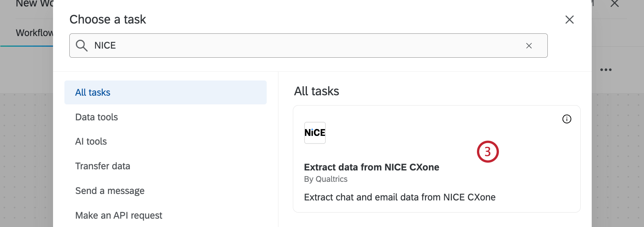Select the AI tools category
644x227 pixels.
click(91, 141)
